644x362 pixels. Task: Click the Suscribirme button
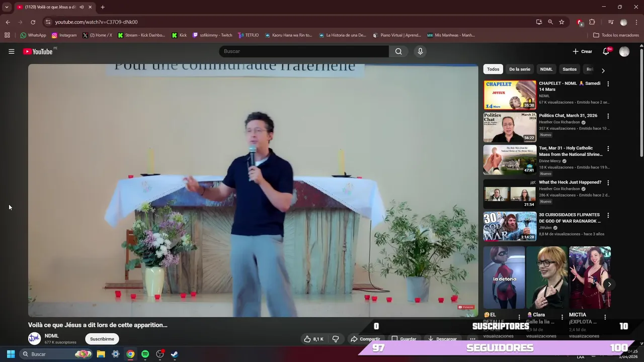[x=102, y=339]
